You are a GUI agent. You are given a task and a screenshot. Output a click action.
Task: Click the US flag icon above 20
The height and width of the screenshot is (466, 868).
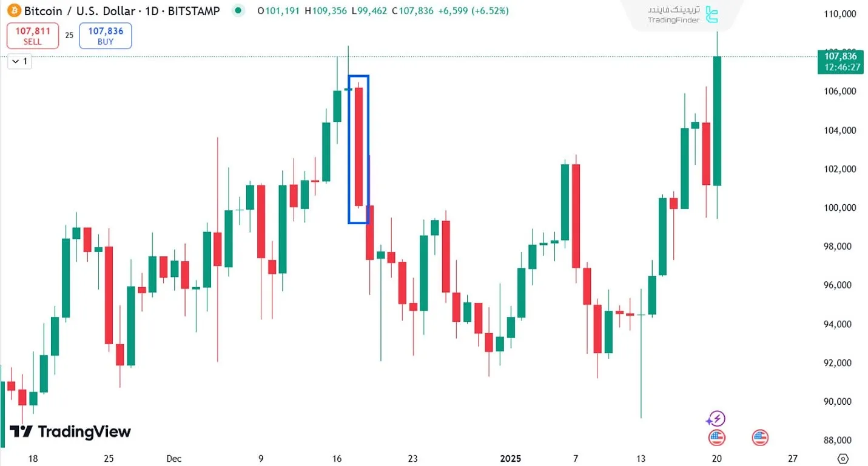[x=716, y=437]
